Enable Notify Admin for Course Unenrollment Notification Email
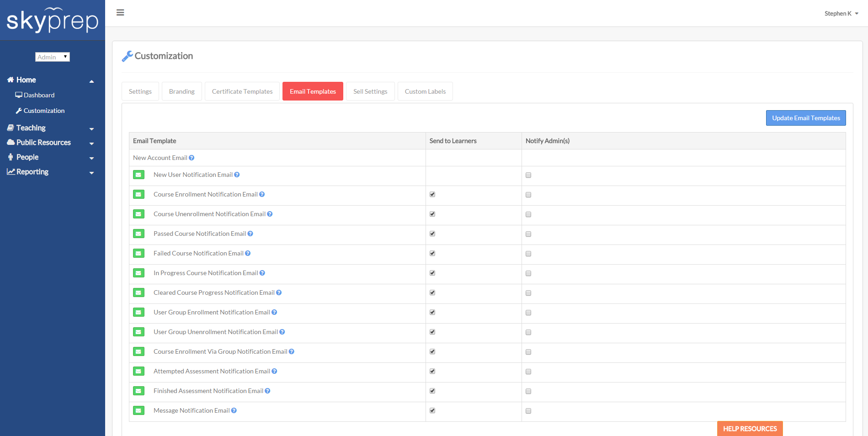 tap(528, 214)
